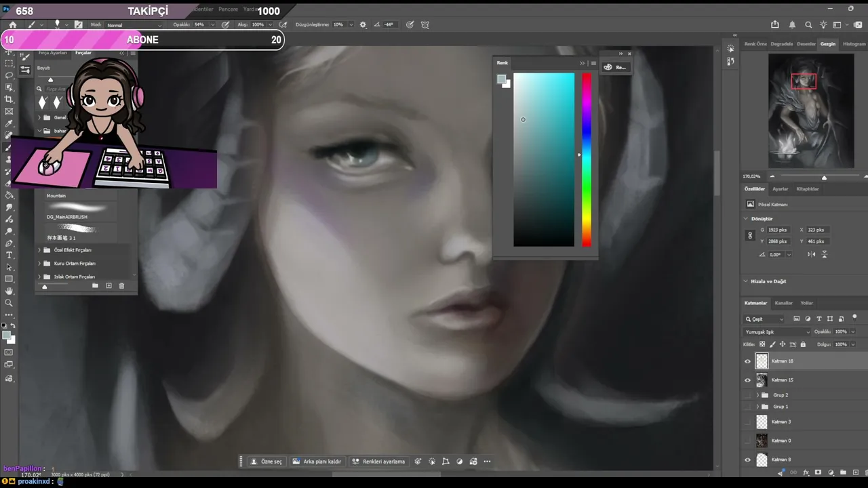Add a layer style with the fx icon
Viewport: 868px width, 488px height.
coord(806,472)
